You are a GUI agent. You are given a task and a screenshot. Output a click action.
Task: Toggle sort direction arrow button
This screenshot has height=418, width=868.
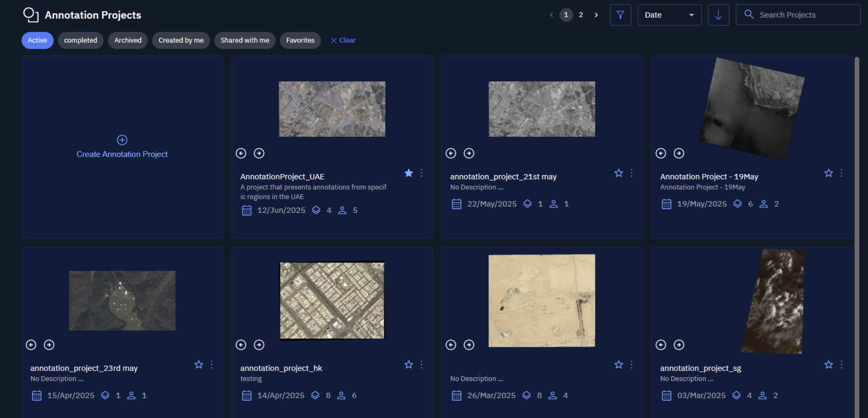(718, 15)
